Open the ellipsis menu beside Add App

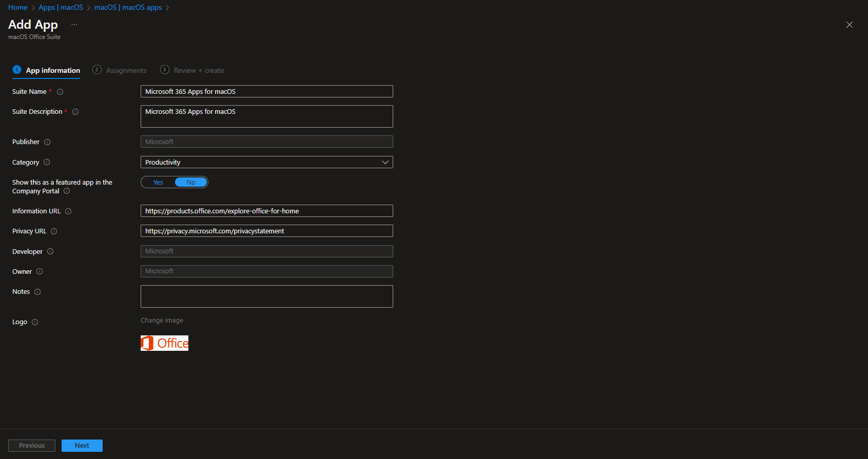(74, 25)
